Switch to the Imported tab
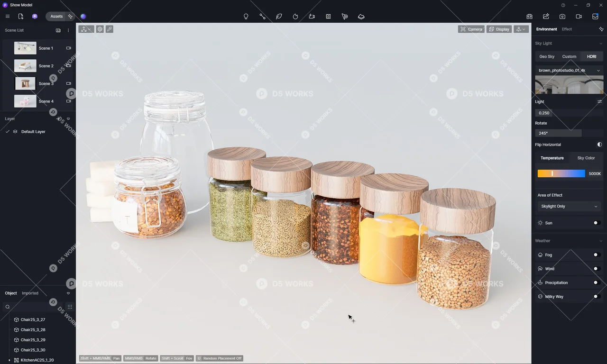The width and height of the screenshot is (607, 364). tap(30, 293)
